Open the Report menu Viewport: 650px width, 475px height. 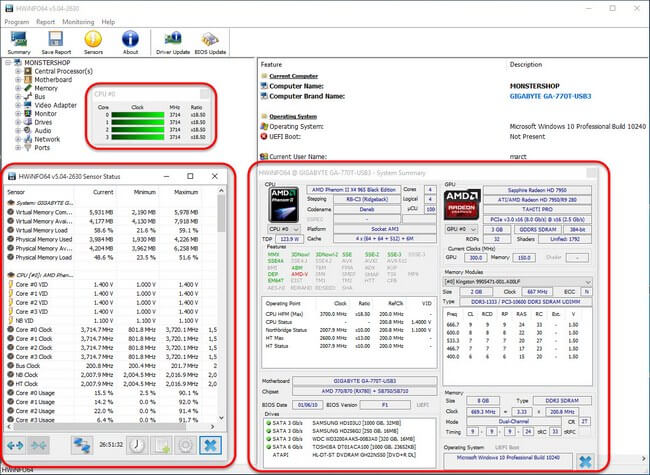pyautogui.click(x=45, y=22)
